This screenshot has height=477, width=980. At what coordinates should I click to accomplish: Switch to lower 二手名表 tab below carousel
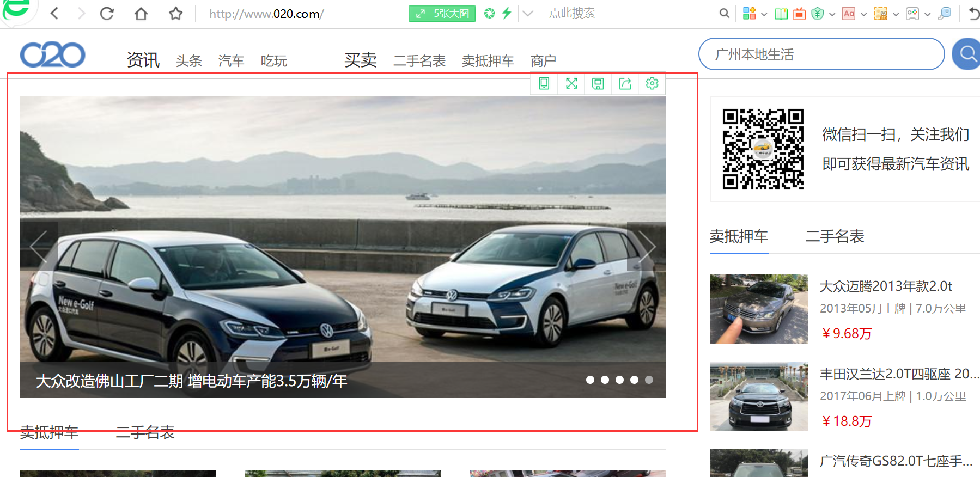(145, 433)
